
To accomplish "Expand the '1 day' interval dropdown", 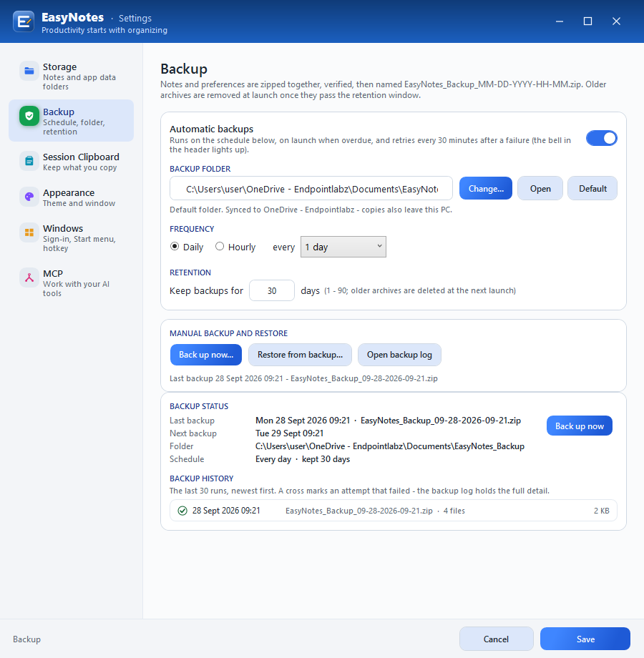I will coord(343,247).
